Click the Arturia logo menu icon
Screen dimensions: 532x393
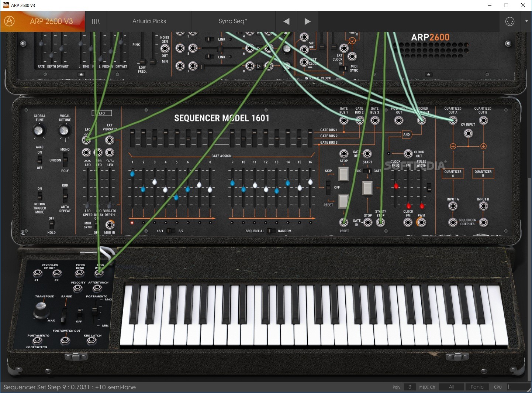(9, 21)
